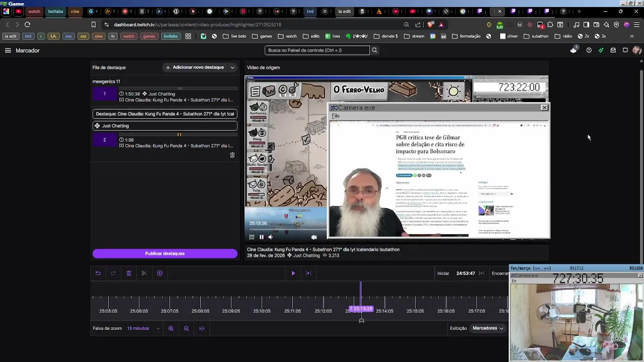Click the Just Chatting category field
The height and width of the screenshot is (362, 644).
point(165,126)
